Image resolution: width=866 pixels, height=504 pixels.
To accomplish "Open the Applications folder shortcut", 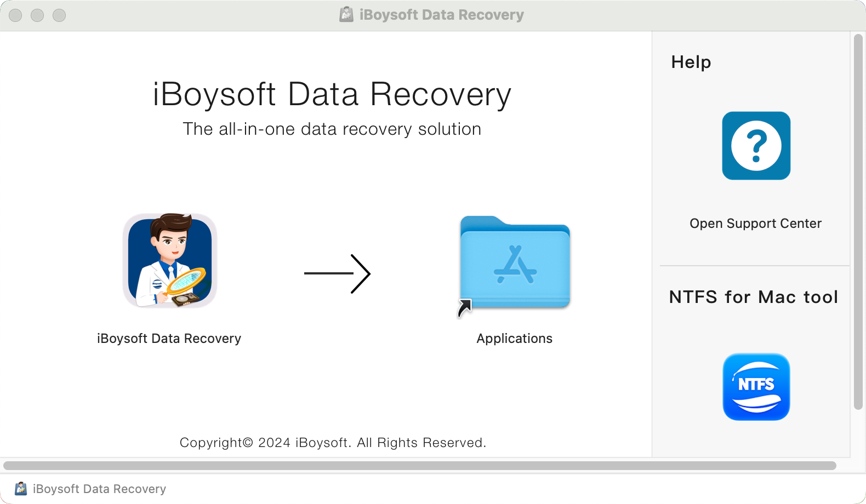I will click(515, 265).
